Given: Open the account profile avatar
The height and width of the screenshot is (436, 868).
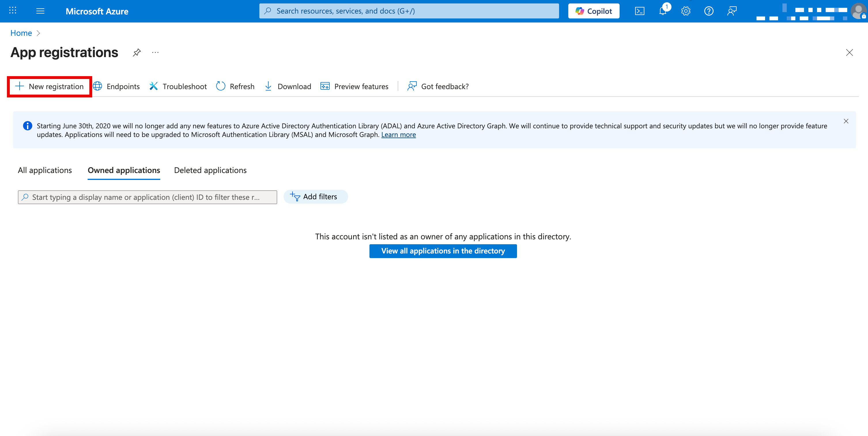Looking at the screenshot, I should pos(858,11).
